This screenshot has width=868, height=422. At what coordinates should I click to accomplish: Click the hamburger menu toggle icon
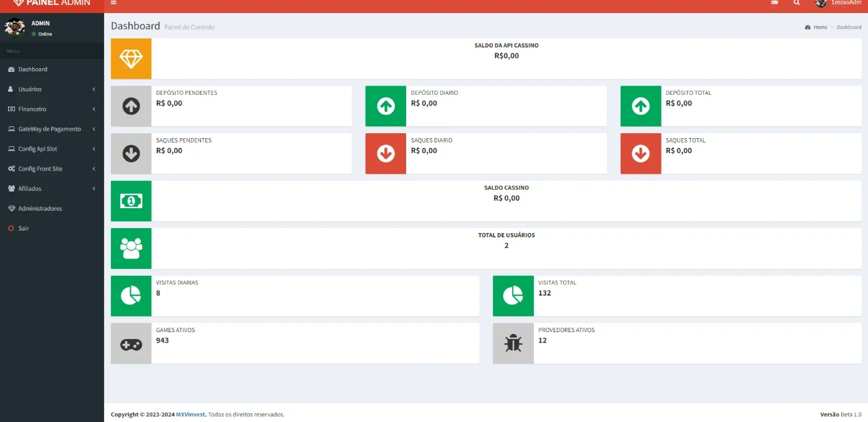click(113, 2)
